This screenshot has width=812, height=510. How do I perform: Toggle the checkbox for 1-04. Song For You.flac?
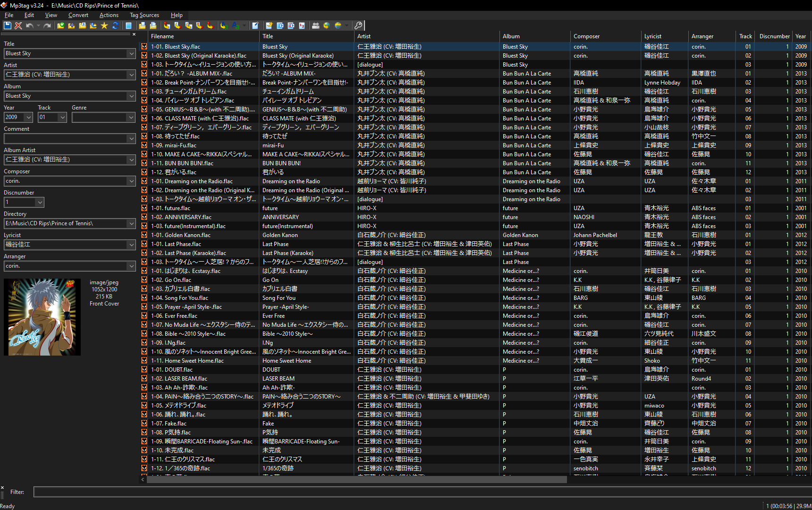tap(144, 298)
